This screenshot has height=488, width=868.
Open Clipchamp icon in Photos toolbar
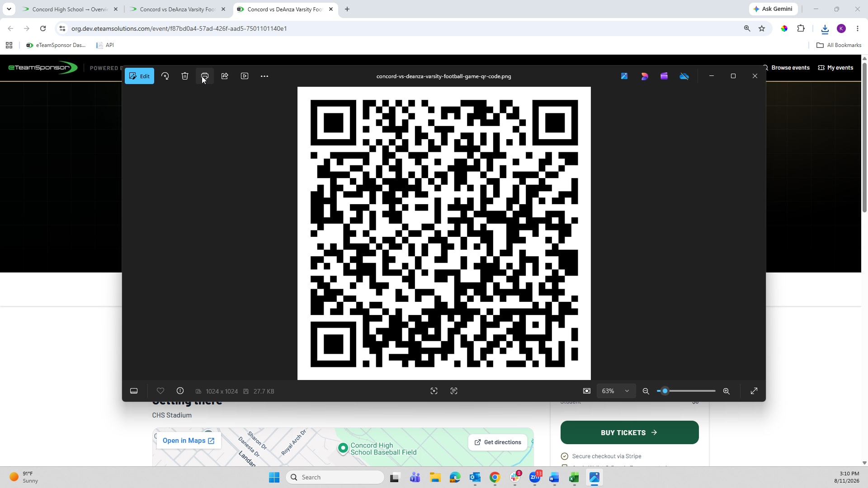pos(664,76)
